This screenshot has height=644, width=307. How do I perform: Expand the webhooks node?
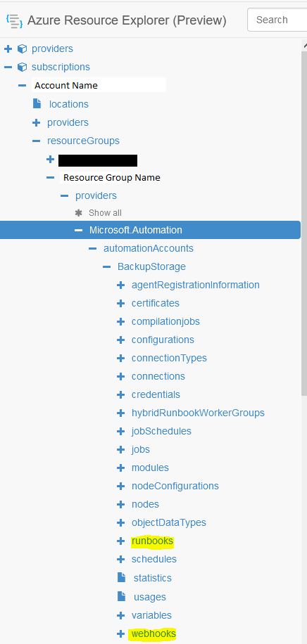pos(120,634)
